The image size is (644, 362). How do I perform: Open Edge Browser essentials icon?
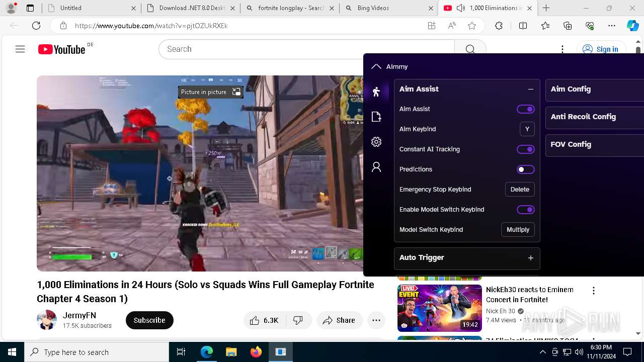tap(590, 26)
